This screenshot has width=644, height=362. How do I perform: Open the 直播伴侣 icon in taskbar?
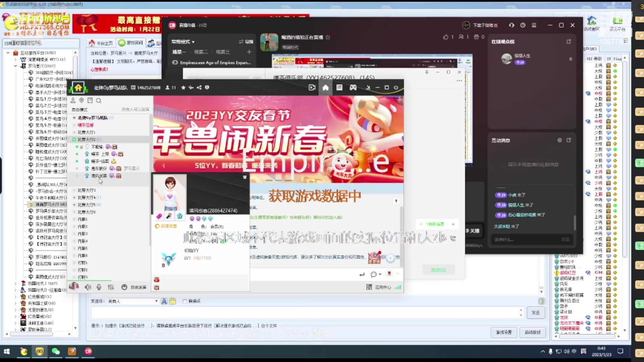click(88, 351)
